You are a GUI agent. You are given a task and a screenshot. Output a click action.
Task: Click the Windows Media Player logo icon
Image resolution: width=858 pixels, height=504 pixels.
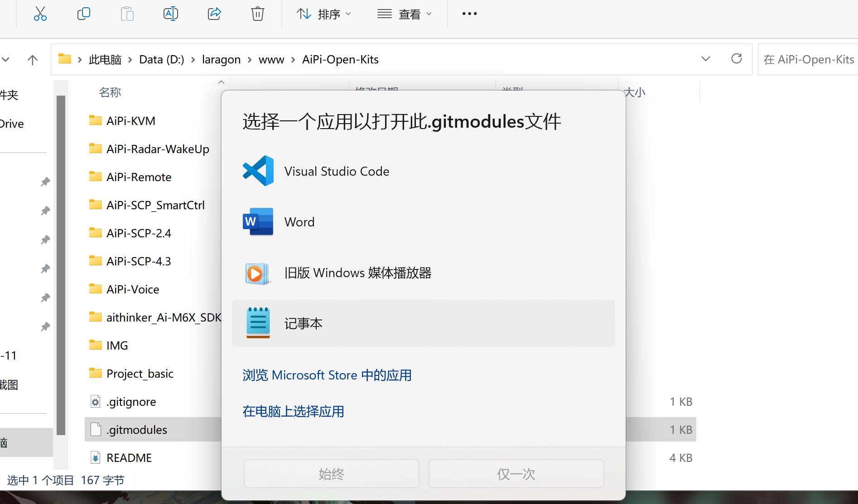coord(257,274)
